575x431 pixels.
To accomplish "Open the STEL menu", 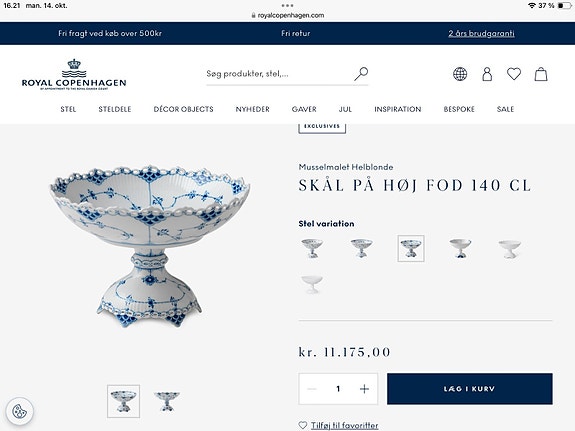I will (x=68, y=109).
